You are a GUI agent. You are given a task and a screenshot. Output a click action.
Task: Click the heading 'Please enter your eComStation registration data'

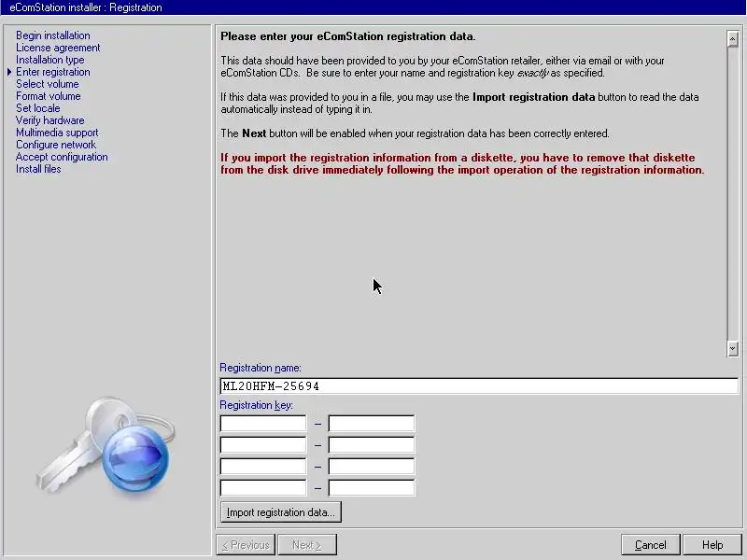(x=347, y=36)
